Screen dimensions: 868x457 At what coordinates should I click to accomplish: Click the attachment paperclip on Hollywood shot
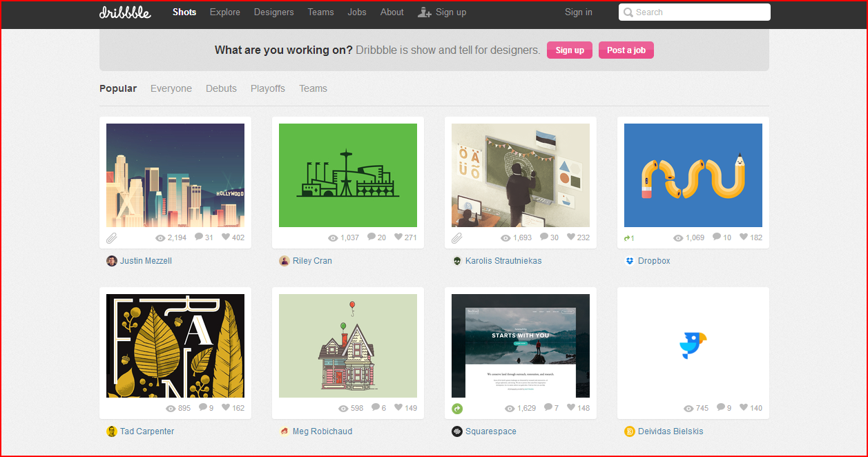pos(111,238)
